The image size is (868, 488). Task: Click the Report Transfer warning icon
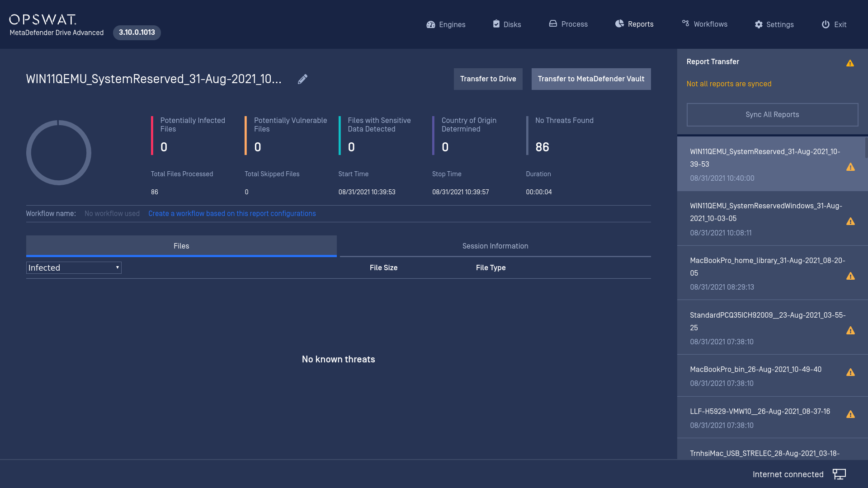click(850, 63)
